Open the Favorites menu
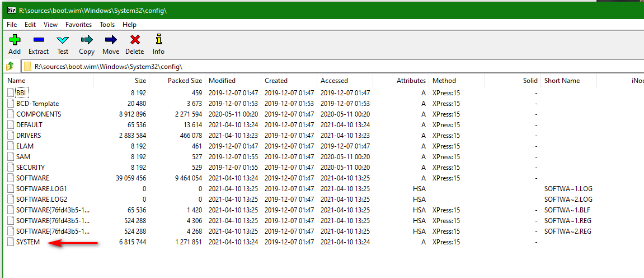The height and width of the screenshot is (278, 644). [x=78, y=25]
